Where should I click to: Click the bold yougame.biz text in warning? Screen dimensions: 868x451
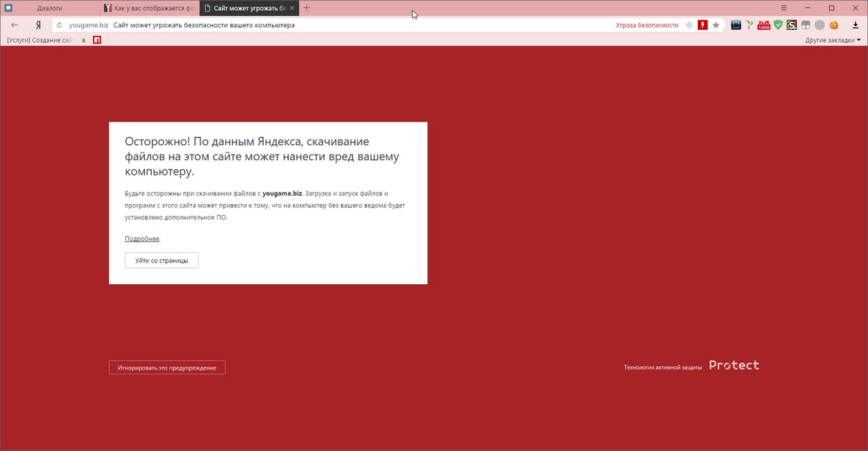[282, 193]
